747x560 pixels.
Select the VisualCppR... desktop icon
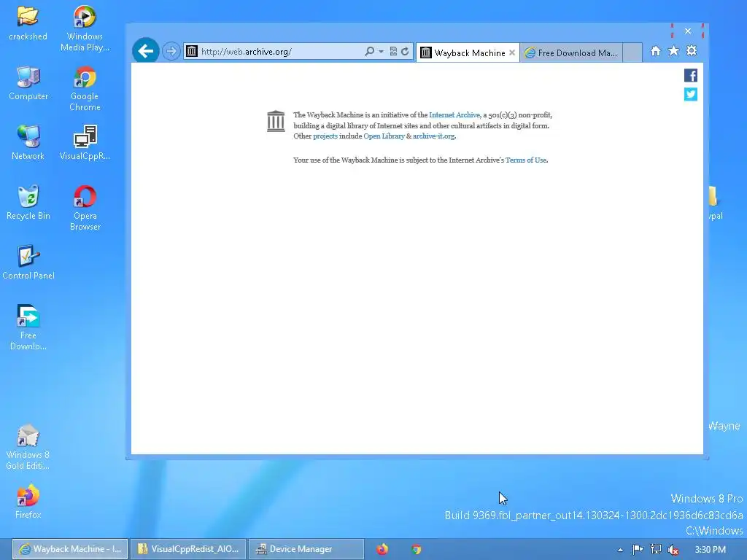click(x=85, y=143)
